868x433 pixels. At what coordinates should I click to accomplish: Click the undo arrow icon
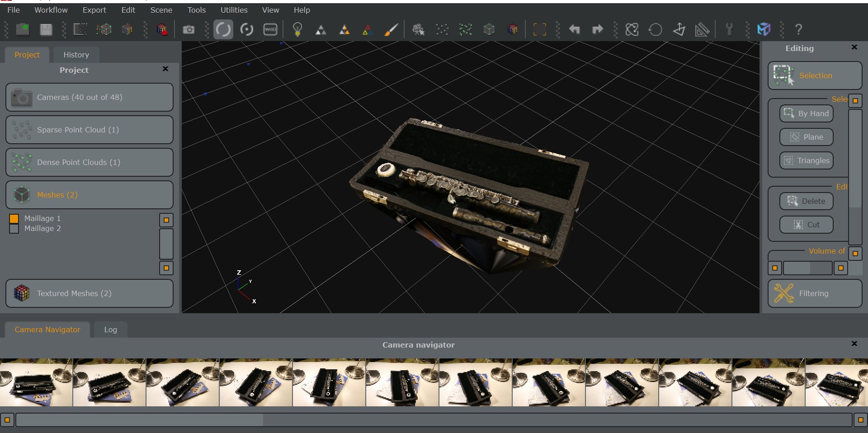[x=574, y=30]
